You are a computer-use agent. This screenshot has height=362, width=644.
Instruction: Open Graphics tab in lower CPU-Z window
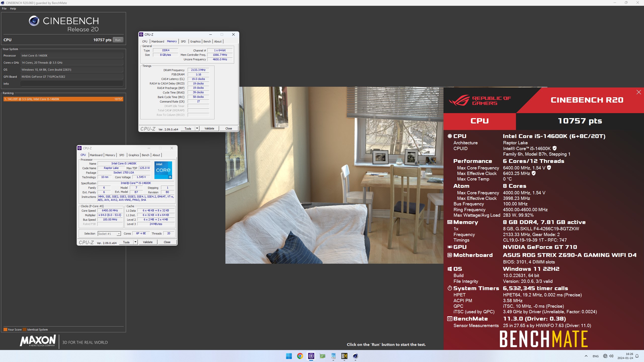click(x=134, y=155)
